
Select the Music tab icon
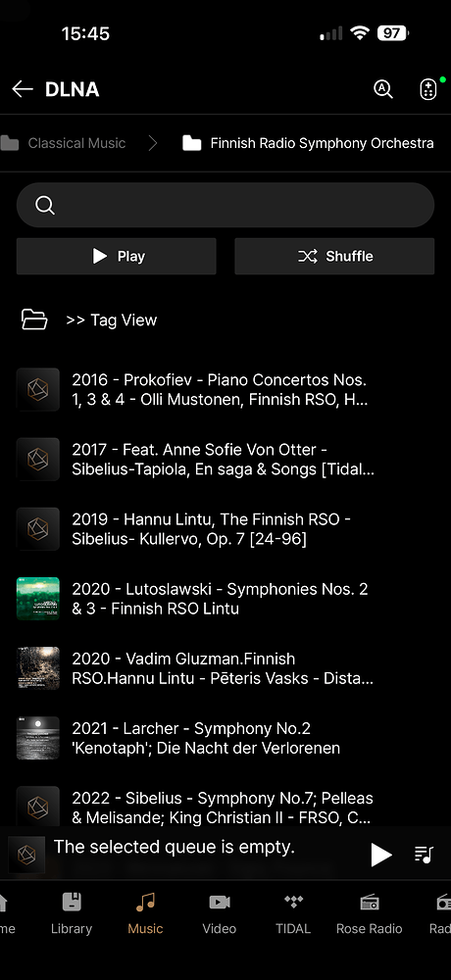(145, 902)
